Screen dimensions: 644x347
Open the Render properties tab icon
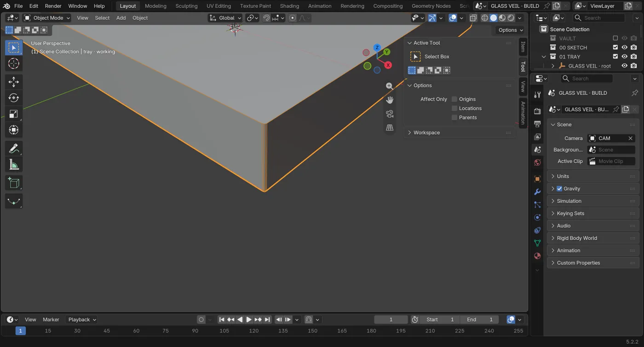[537, 111]
